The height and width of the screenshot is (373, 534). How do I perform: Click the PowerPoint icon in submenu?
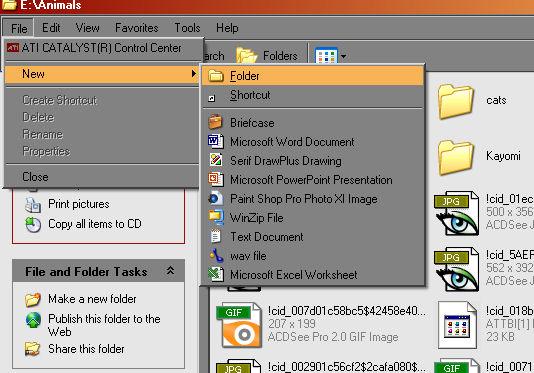216,179
